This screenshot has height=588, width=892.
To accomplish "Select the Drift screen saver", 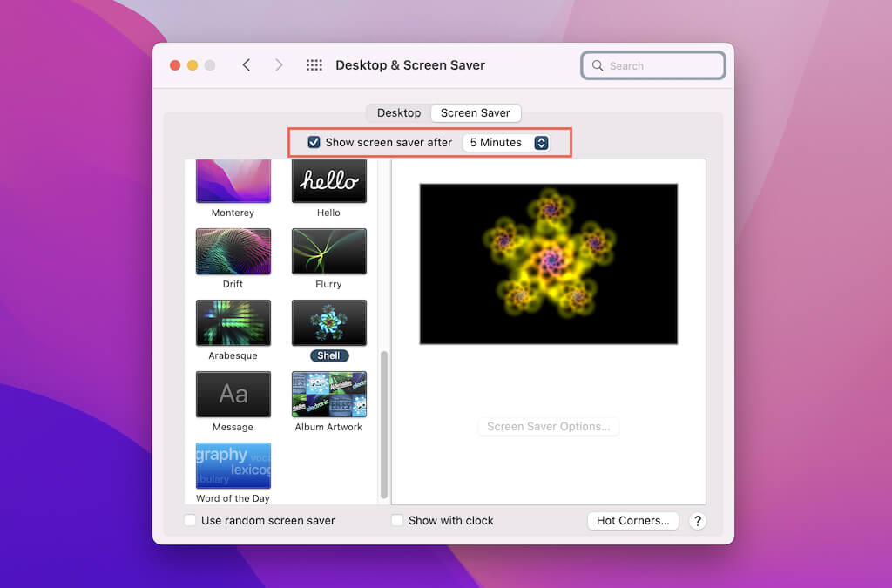I will point(233,252).
